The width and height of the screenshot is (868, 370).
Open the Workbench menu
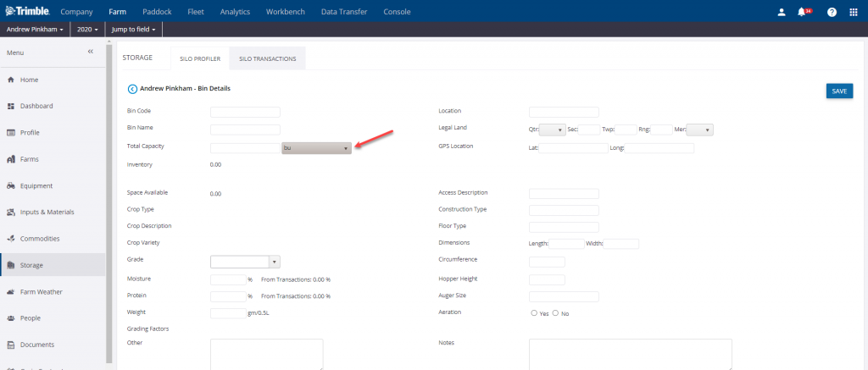285,12
